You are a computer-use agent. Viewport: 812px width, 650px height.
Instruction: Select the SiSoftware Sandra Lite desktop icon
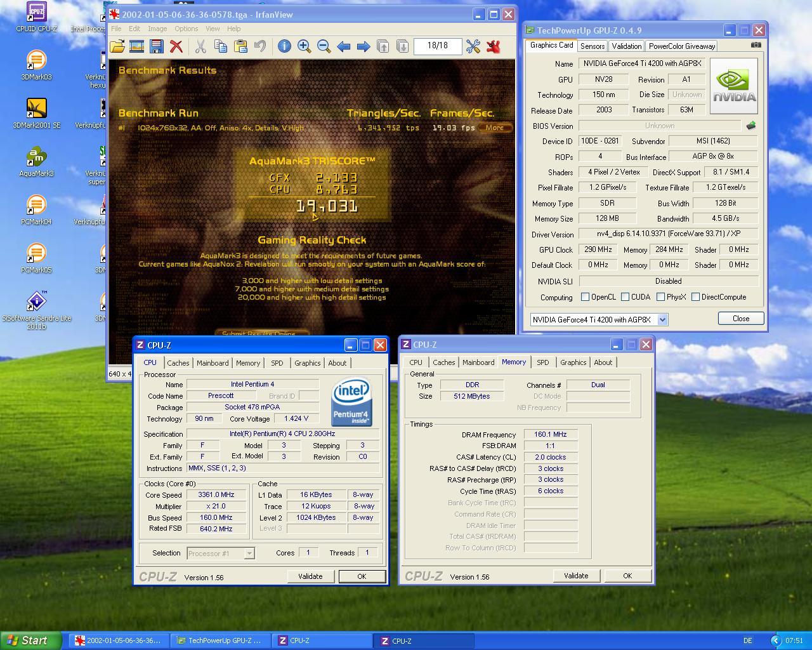(36, 310)
